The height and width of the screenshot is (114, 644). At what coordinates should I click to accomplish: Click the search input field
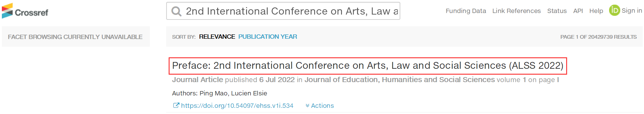(283, 11)
